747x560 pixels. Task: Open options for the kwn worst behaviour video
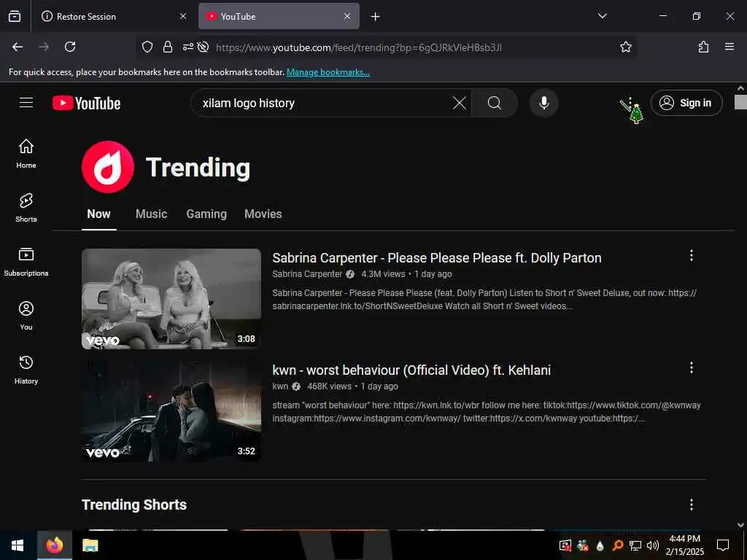pos(692,367)
